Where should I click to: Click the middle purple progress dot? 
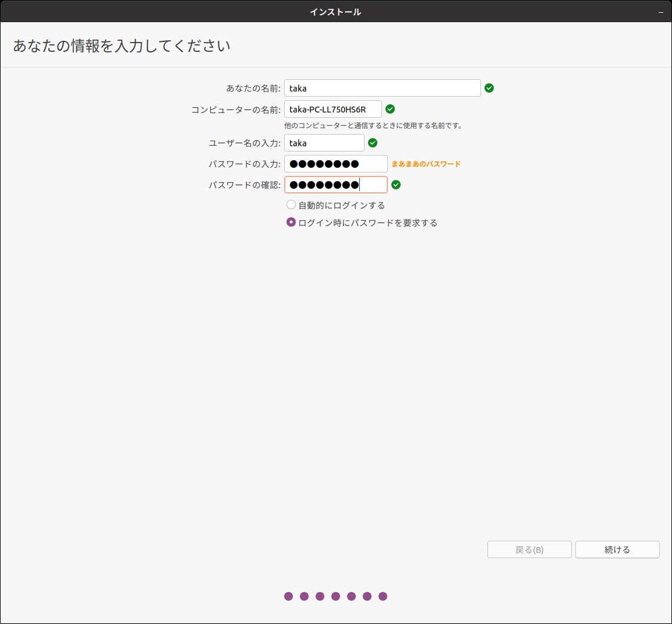tap(335, 596)
